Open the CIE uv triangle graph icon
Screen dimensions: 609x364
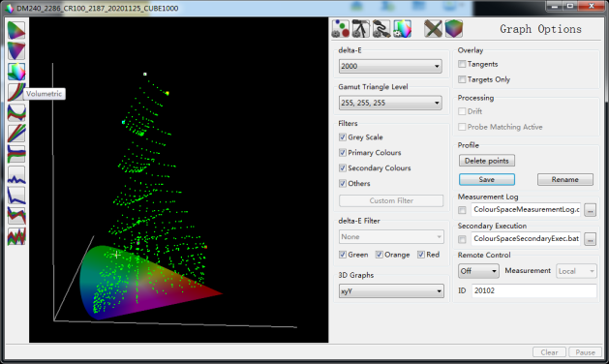16,51
